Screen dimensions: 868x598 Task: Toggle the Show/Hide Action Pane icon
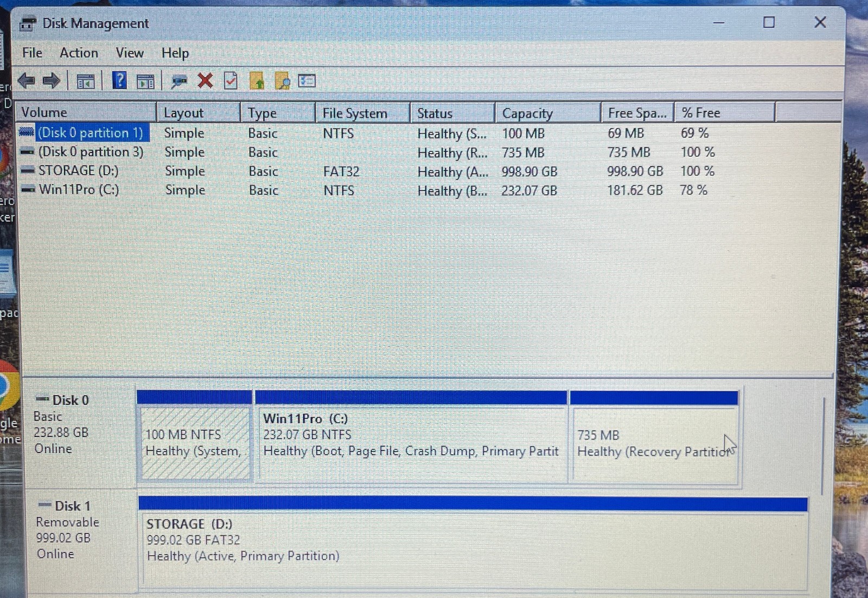pos(145,81)
